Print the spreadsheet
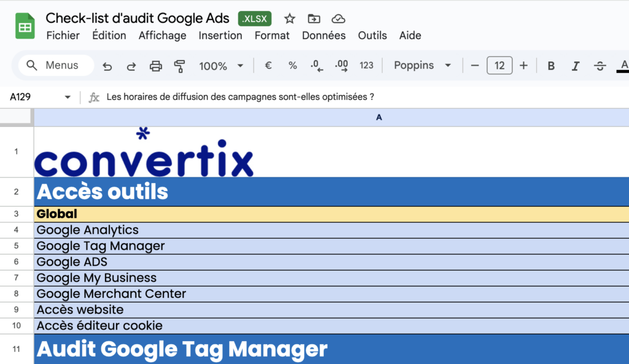Viewport: 629px width, 364px height. 156,66
